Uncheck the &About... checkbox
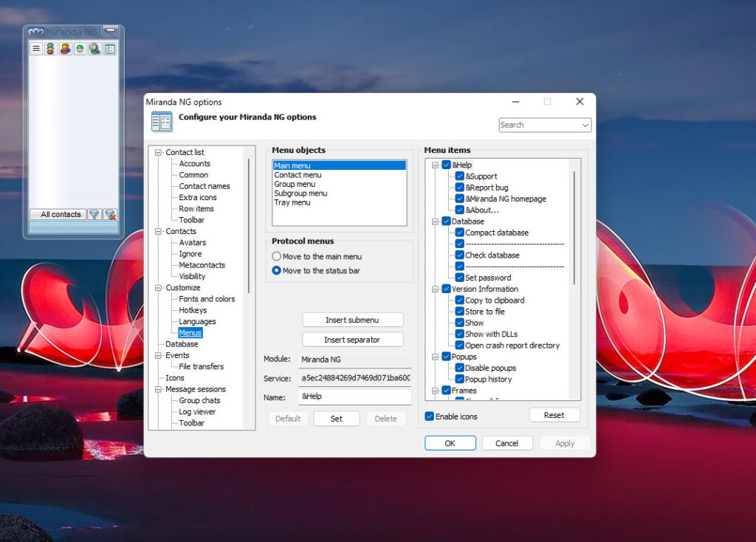The image size is (756, 542). (460, 210)
